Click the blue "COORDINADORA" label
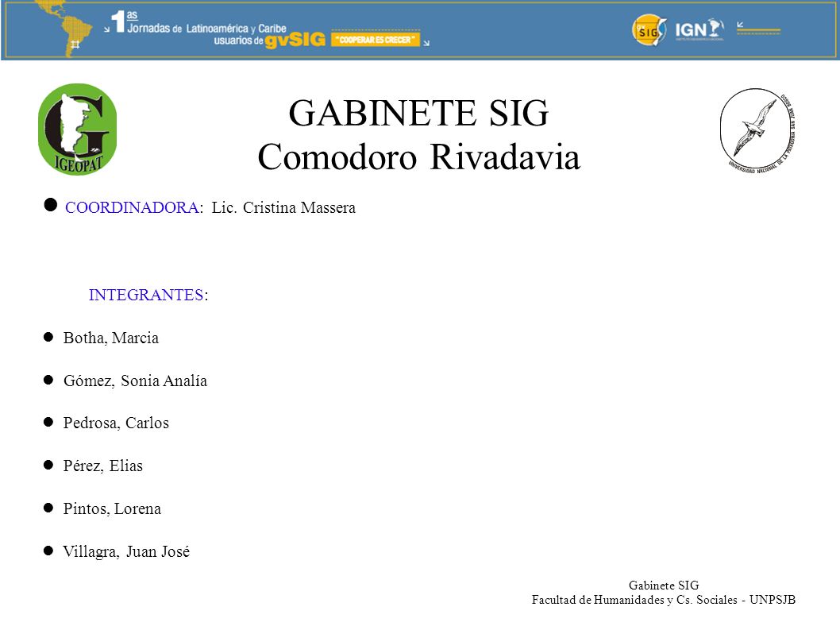Image resolution: width=840 pixels, height=630 pixels. pyautogui.click(x=132, y=207)
